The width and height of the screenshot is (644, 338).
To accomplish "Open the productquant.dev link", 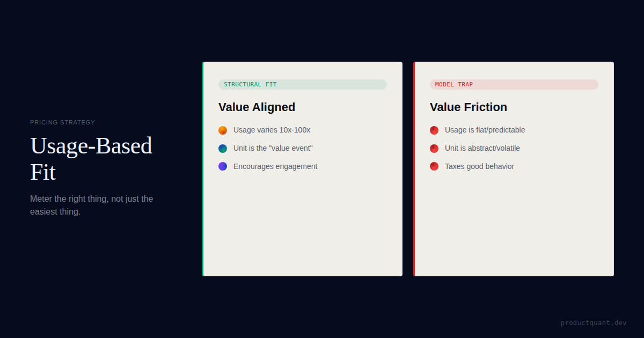I will point(594,323).
